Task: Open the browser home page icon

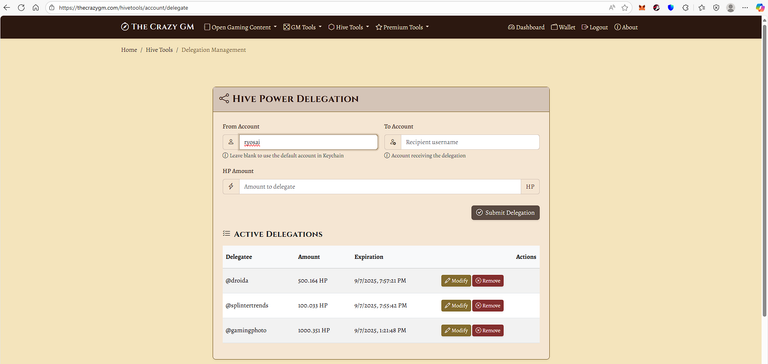Action: pyautogui.click(x=35, y=8)
